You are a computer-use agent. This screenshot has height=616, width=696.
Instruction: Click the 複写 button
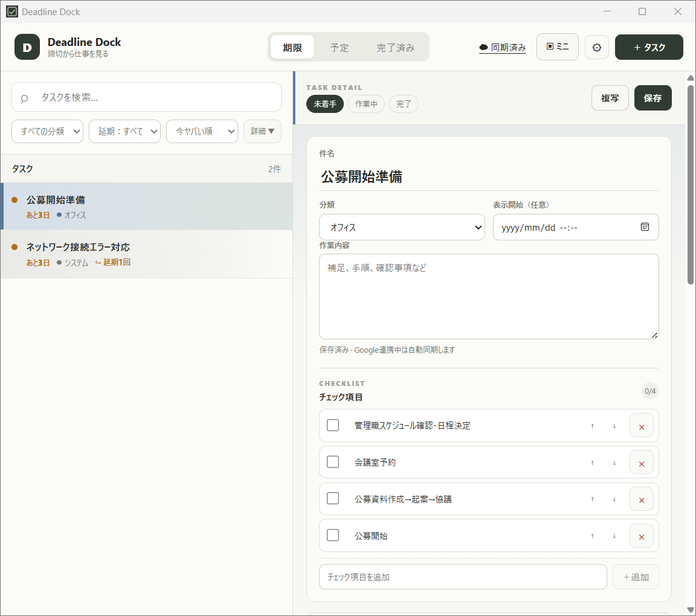(x=610, y=98)
